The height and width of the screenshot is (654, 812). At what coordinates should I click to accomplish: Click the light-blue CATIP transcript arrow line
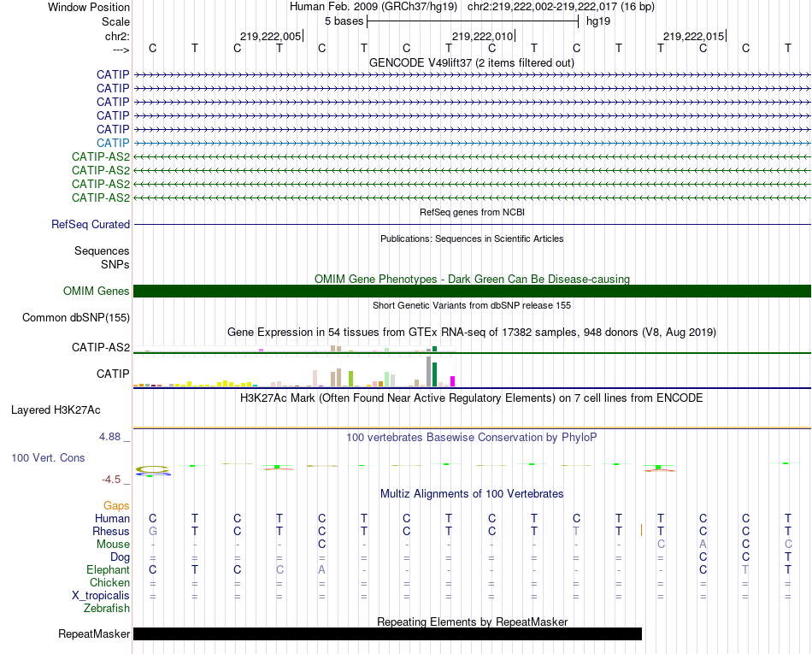point(473,143)
